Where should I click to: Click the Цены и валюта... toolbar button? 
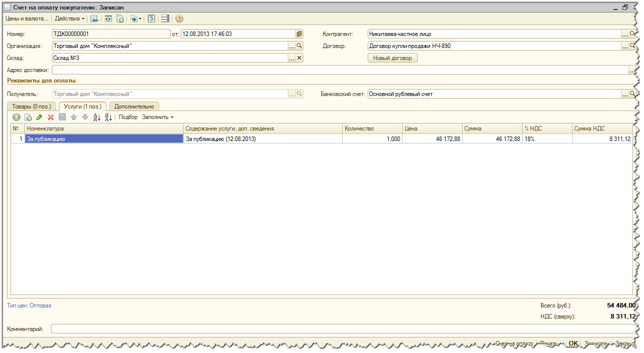(x=26, y=18)
